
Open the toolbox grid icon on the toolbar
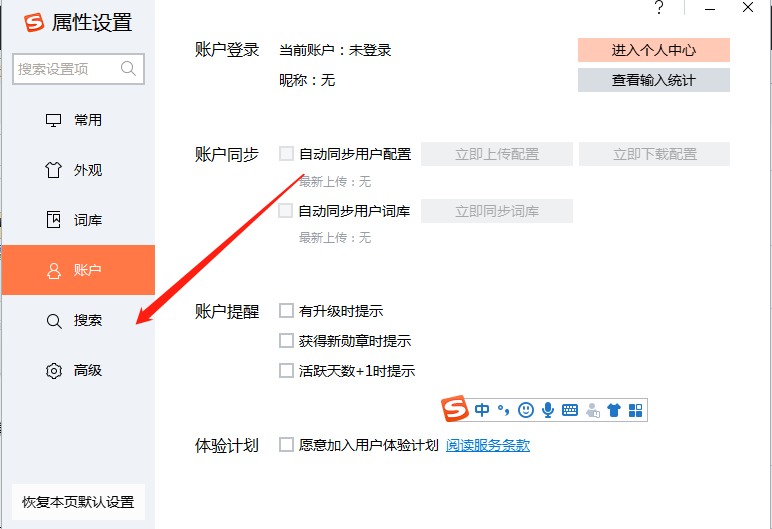pos(636,410)
